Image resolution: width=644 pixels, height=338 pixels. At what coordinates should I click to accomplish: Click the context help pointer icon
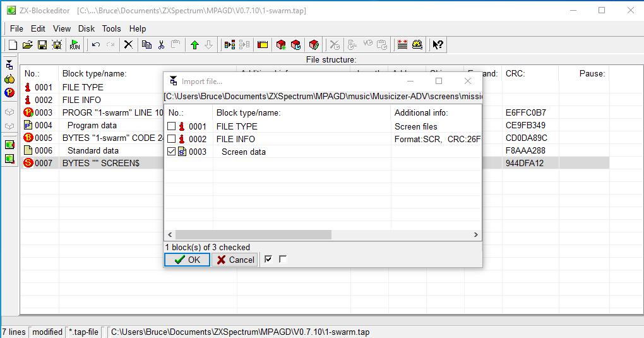[x=438, y=44]
